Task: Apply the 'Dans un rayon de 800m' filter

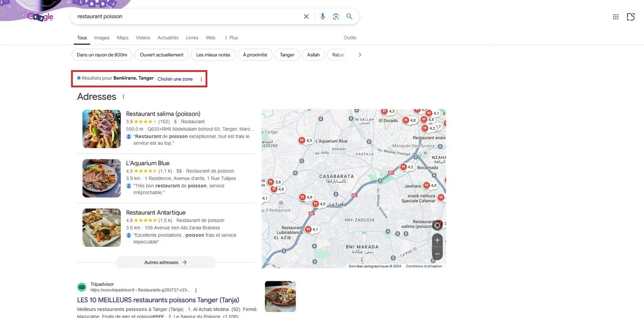Action: (x=102, y=55)
